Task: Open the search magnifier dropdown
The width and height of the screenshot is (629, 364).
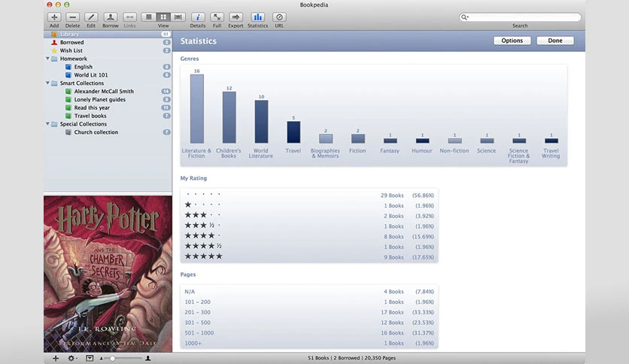Action: pos(464,17)
